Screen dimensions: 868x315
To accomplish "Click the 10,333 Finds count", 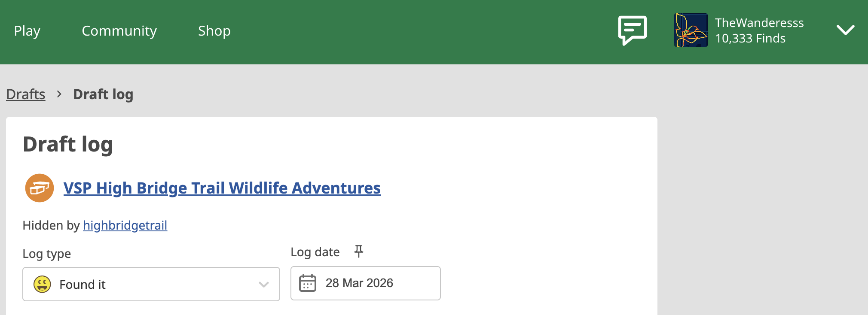I will pos(750,39).
